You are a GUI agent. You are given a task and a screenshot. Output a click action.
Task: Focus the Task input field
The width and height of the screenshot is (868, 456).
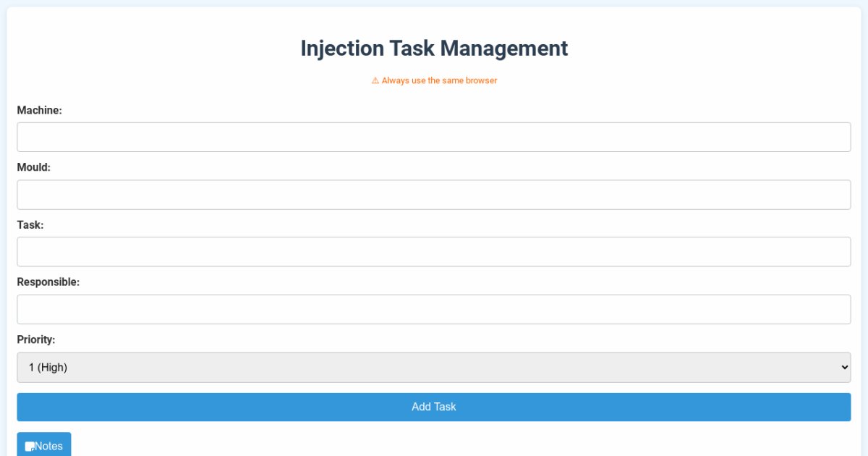433,252
